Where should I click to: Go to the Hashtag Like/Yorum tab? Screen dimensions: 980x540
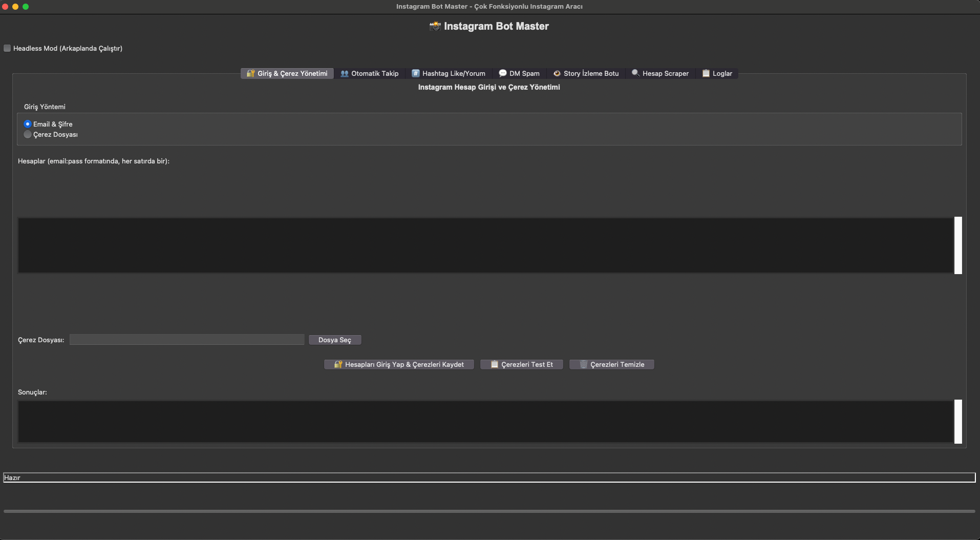click(449, 73)
